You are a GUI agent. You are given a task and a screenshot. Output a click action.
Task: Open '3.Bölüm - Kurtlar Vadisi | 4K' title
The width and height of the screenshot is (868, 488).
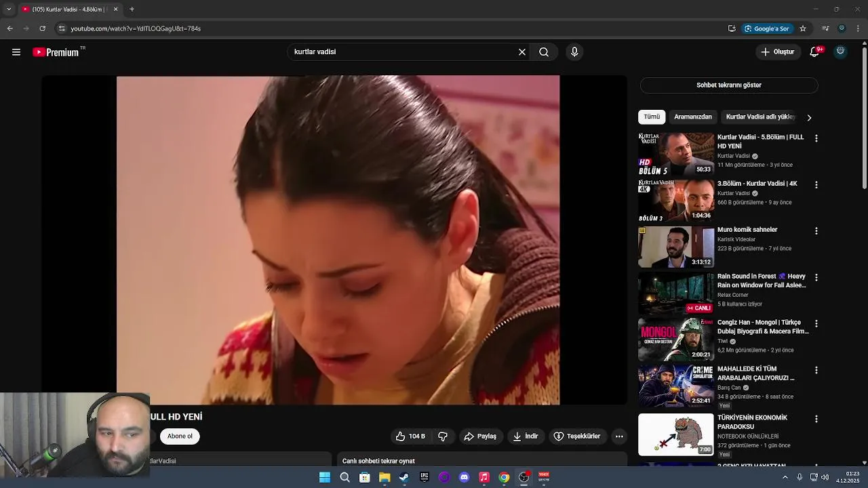(757, 184)
